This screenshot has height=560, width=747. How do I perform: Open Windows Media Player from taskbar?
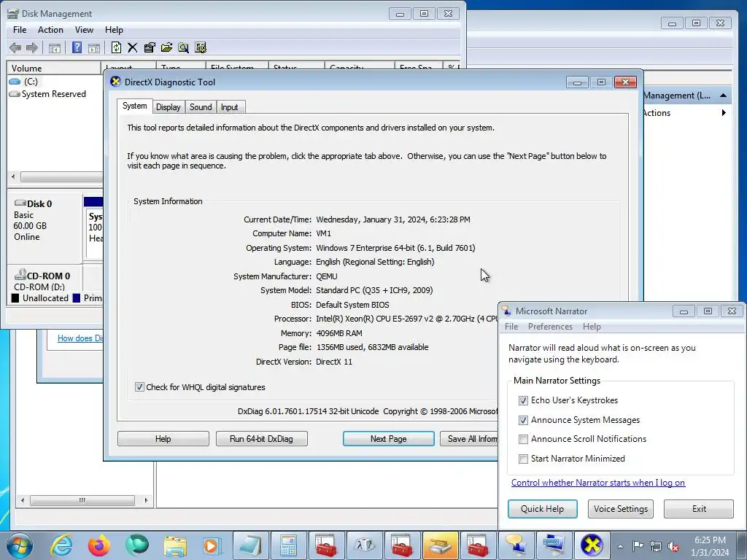pos(212,545)
